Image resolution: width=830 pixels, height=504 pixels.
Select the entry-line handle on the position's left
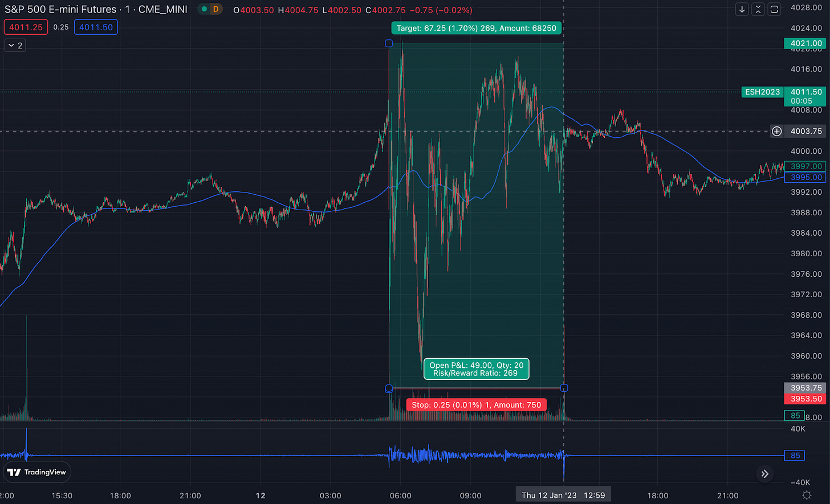coord(389,388)
